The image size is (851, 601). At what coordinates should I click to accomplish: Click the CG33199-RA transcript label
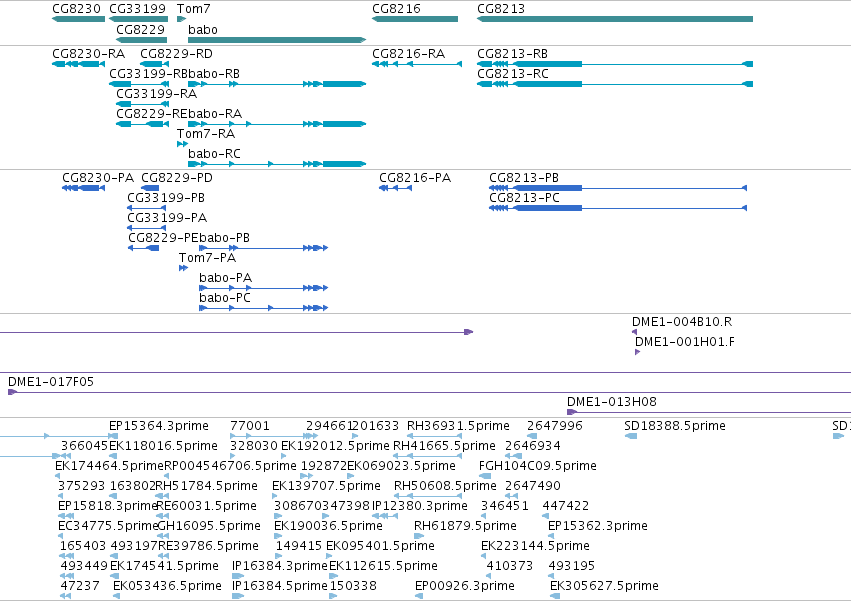pos(157,94)
